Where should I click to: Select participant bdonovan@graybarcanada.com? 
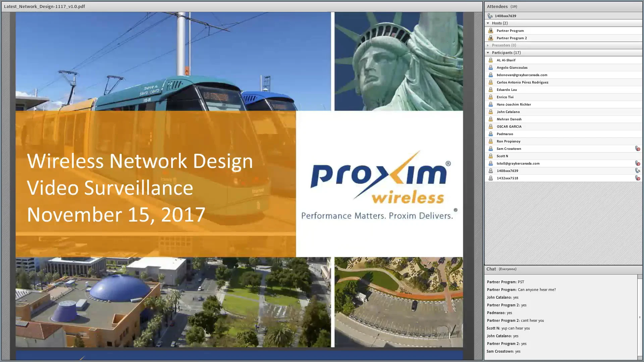(521, 75)
